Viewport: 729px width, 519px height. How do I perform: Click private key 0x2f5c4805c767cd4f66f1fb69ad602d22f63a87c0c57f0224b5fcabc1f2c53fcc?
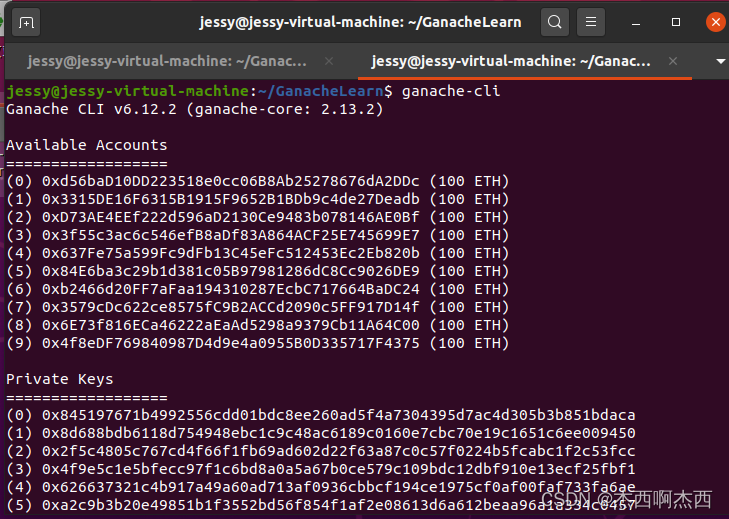click(x=338, y=451)
